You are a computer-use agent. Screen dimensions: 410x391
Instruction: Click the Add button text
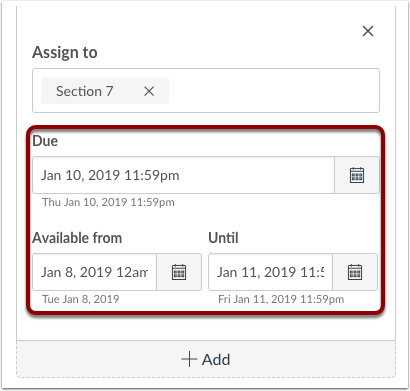coord(216,360)
